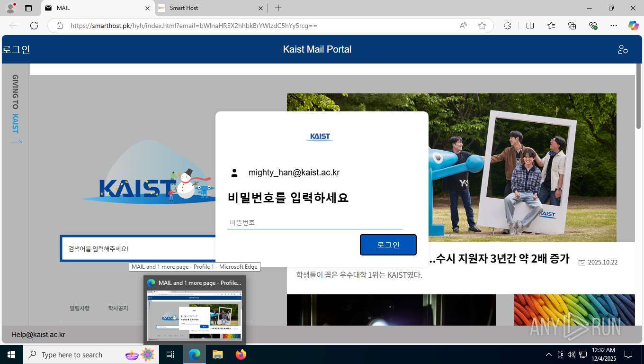Go back to previous page

pos(13,26)
